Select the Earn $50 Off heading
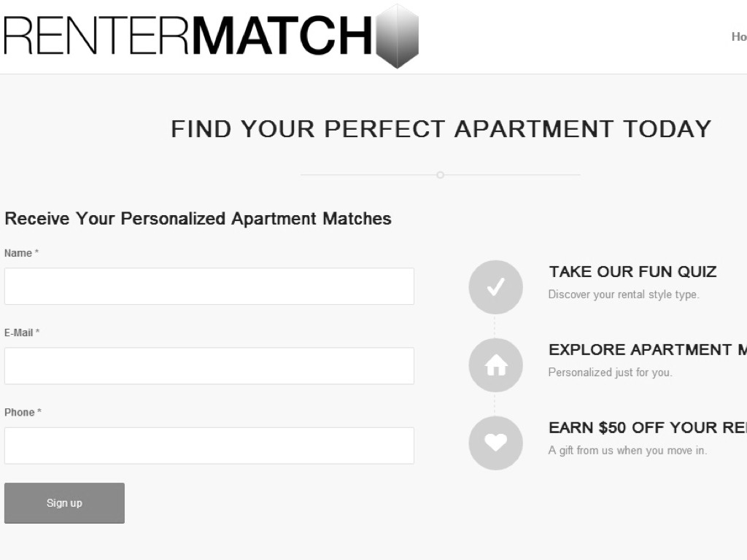The height and width of the screenshot is (560, 747). pyautogui.click(x=647, y=427)
